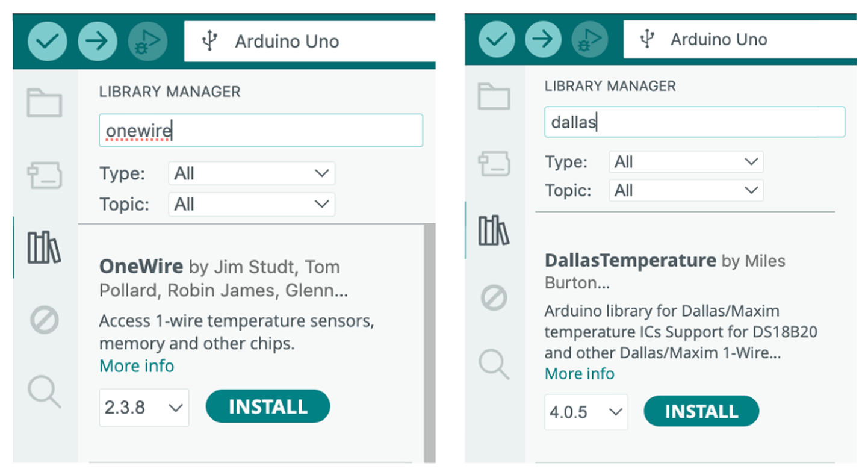Open the Type filter dropdown
This screenshot has width=868, height=475.
click(x=251, y=173)
